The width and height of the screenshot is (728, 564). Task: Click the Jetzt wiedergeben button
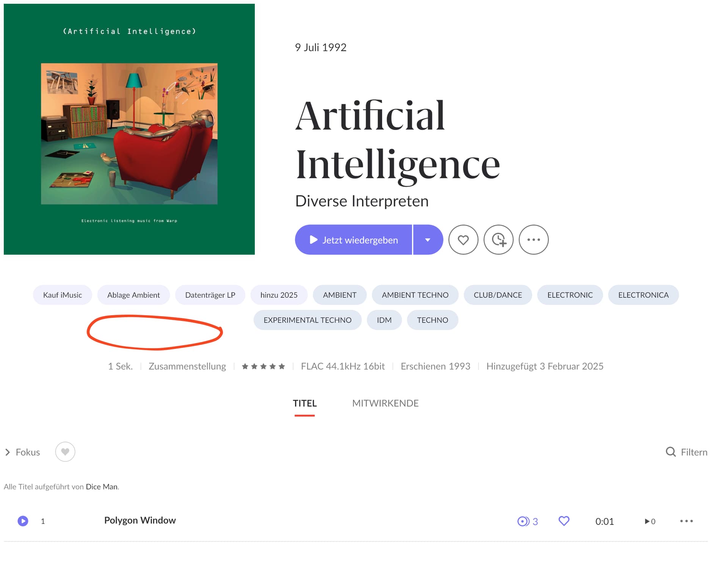tap(353, 240)
